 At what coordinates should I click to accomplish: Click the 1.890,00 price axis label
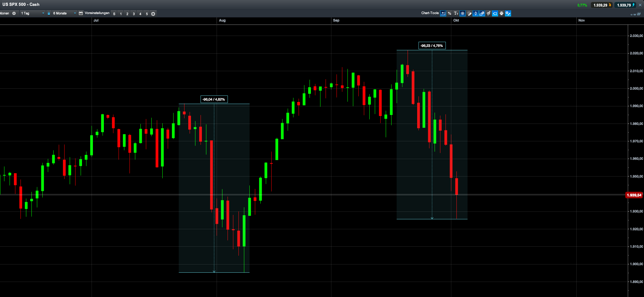[636, 282]
